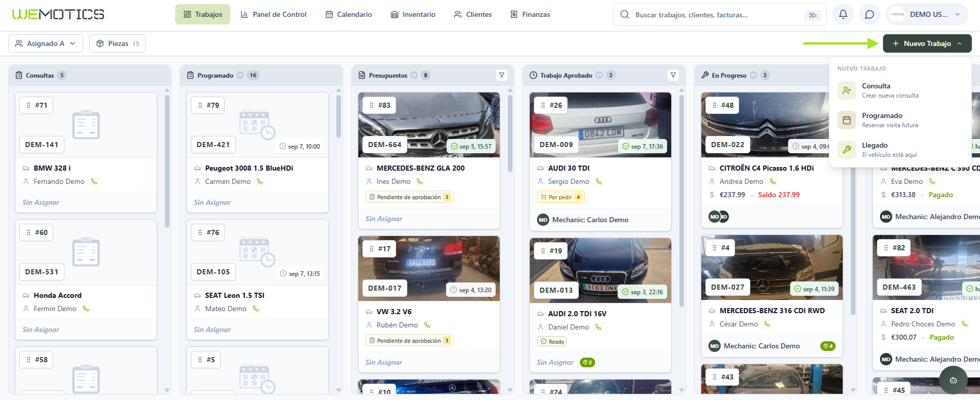980x400 pixels.
Task: Click Mechanic: Carlos Demo on DEM-027
Action: [762, 346]
